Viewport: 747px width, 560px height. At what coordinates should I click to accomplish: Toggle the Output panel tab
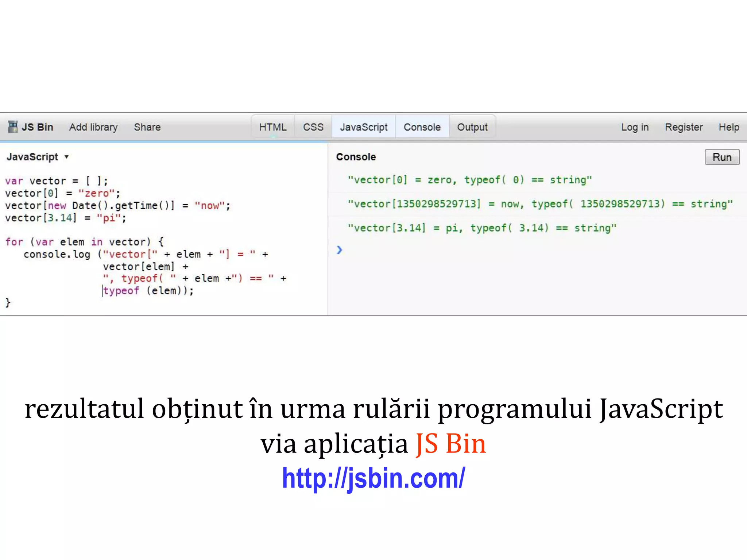[x=472, y=127]
